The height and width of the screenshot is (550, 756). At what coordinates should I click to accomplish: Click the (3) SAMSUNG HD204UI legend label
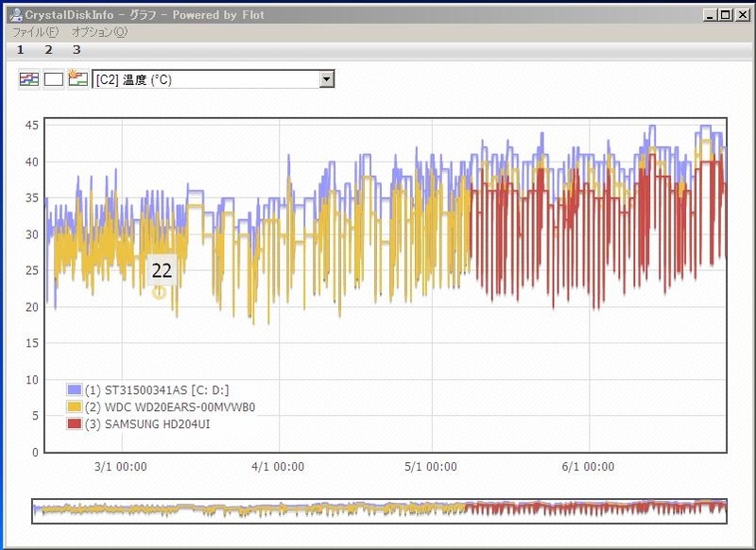point(147,424)
